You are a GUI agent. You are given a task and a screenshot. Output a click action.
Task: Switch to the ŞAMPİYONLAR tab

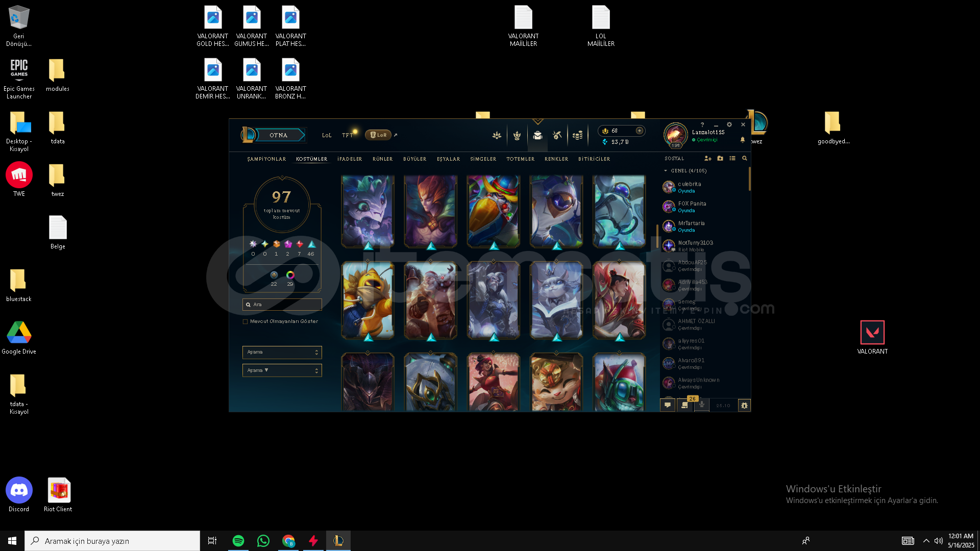266,159
